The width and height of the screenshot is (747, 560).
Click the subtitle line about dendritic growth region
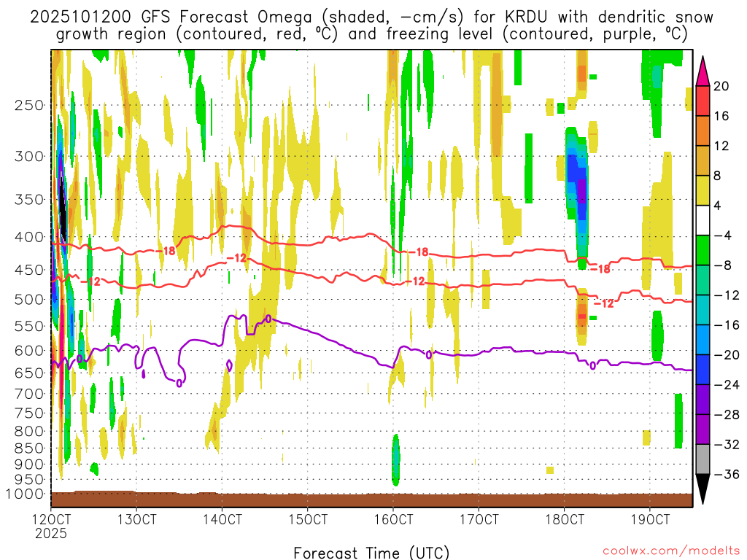pos(371,34)
